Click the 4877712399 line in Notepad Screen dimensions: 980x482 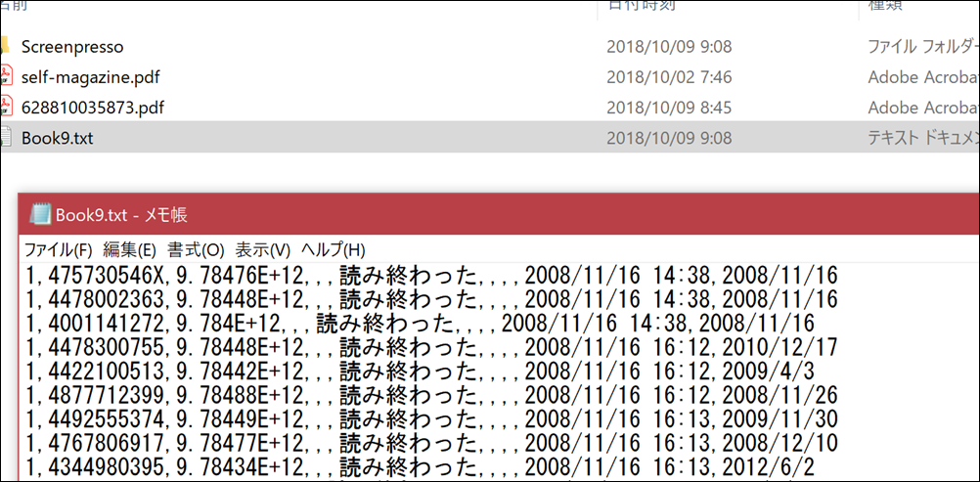click(x=431, y=394)
